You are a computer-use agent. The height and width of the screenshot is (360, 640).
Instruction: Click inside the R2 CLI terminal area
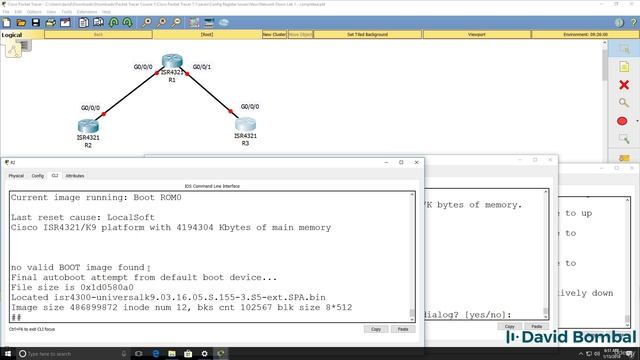tap(209, 256)
